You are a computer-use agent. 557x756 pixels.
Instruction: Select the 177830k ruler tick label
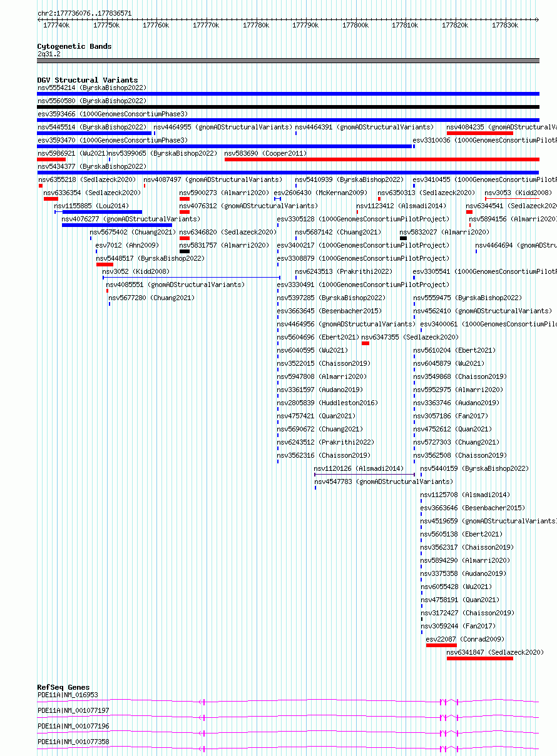[505, 25]
